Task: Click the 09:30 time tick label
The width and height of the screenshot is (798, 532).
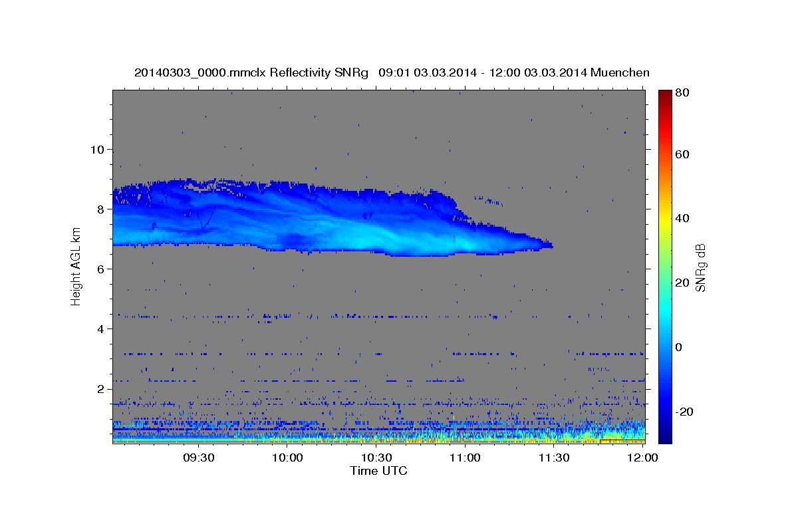Action: coord(199,458)
